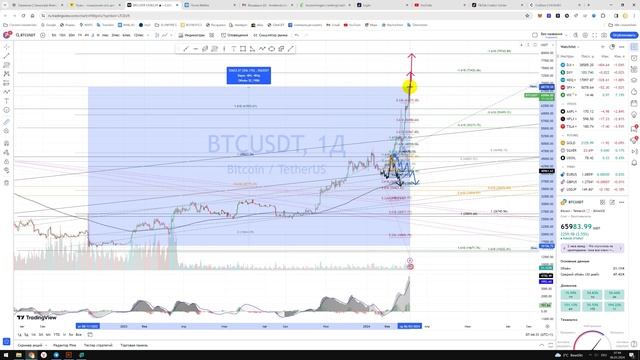
Task: Open the pattern drawing tools
Action: 7,74
